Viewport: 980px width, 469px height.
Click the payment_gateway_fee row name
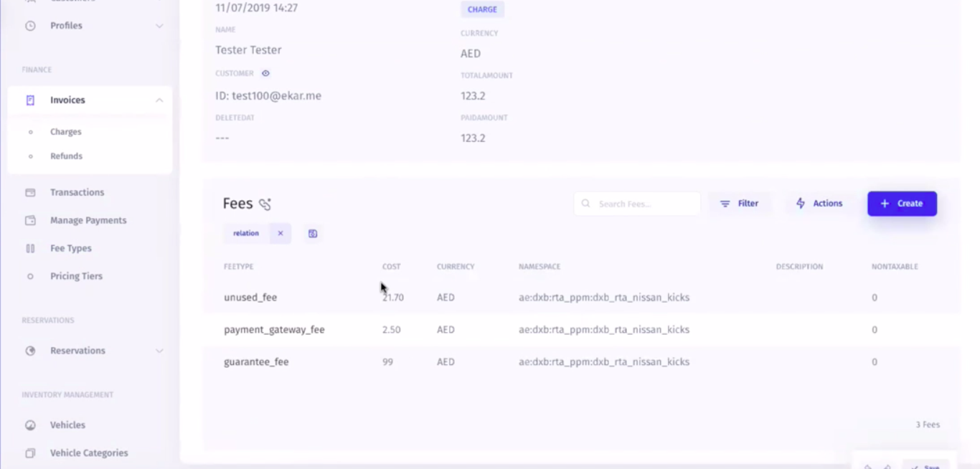pos(274,330)
